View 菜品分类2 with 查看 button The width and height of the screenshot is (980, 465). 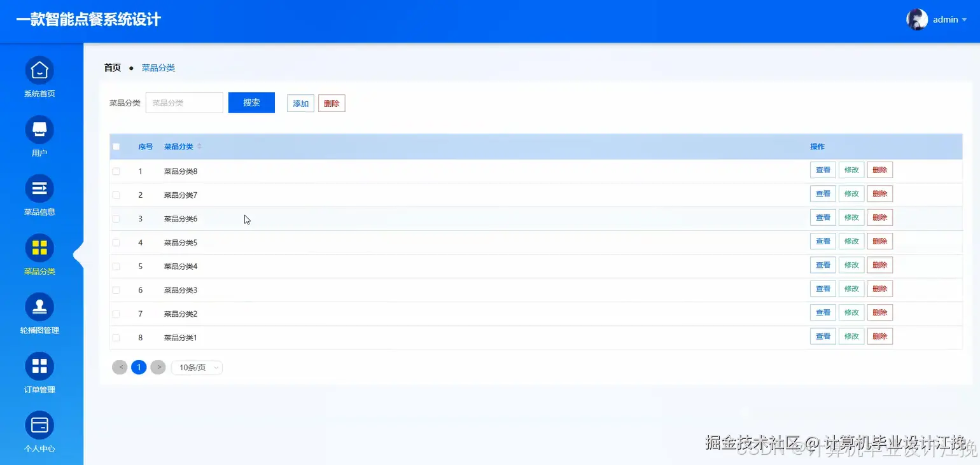click(x=823, y=312)
